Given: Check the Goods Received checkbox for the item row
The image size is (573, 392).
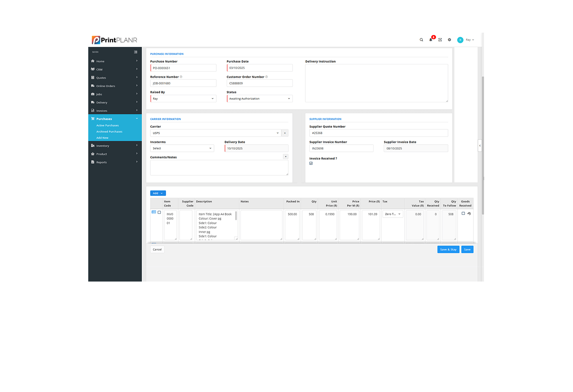Looking at the screenshot, I should coord(463,213).
